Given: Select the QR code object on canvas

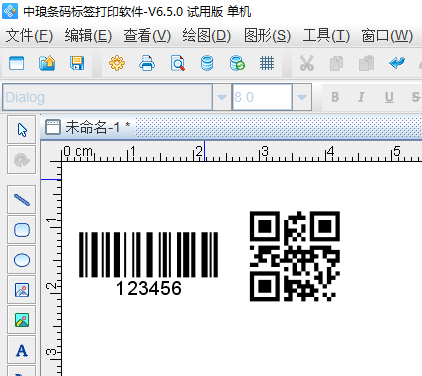Looking at the screenshot, I should click(x=295, y=256).
